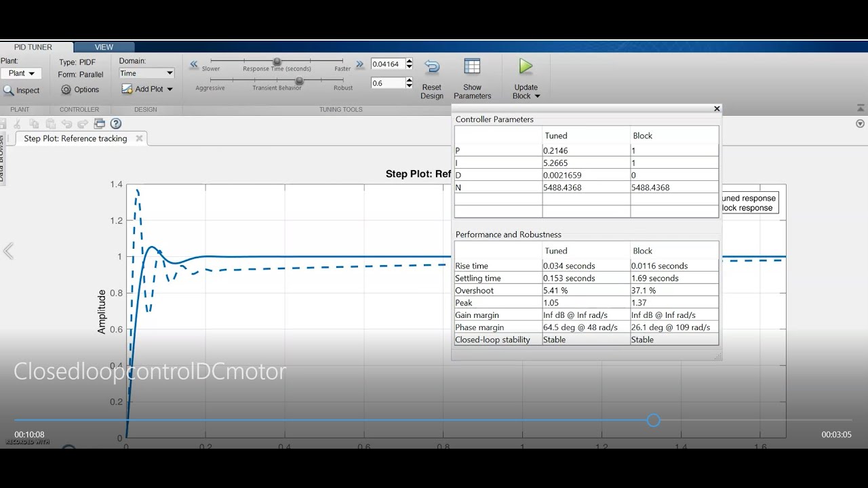This screenshot has width=868, height=488.
Task: Click the video progress scrubber knob
Action: point(653,420)
